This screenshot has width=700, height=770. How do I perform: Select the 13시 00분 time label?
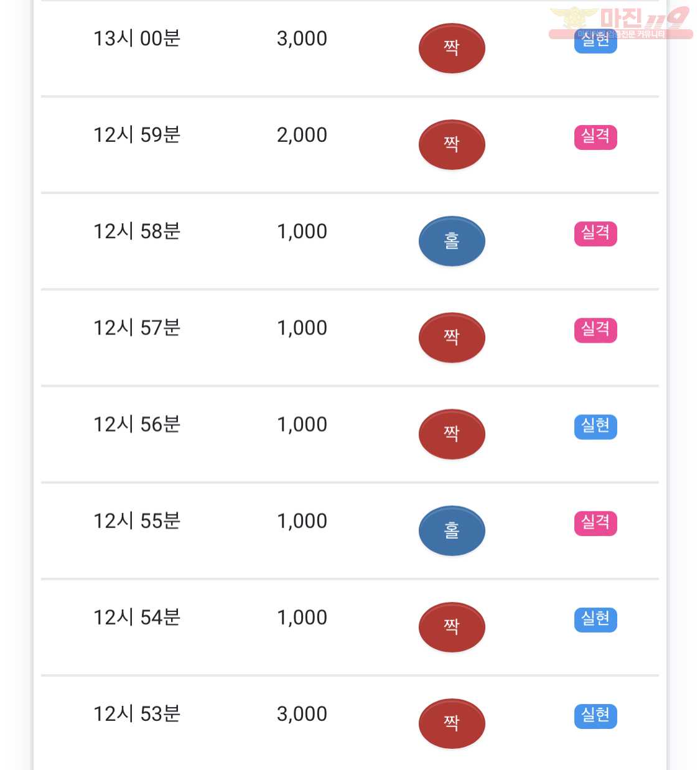pos(137,39)
